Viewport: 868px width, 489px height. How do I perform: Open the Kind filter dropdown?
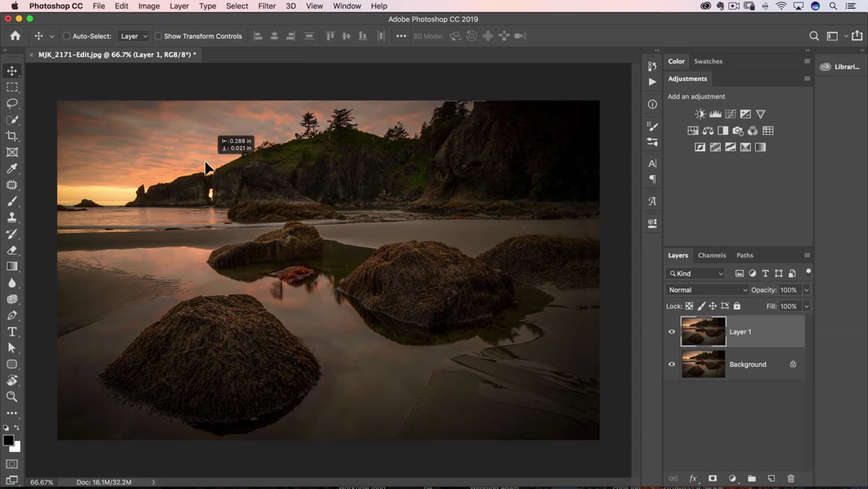coord(695,273)
